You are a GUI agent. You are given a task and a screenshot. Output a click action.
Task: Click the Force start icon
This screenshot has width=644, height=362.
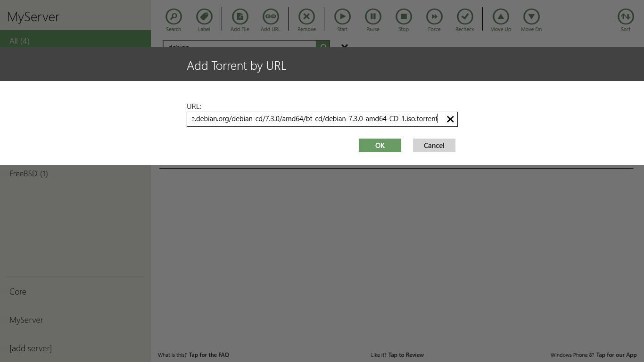coord(434,16)
